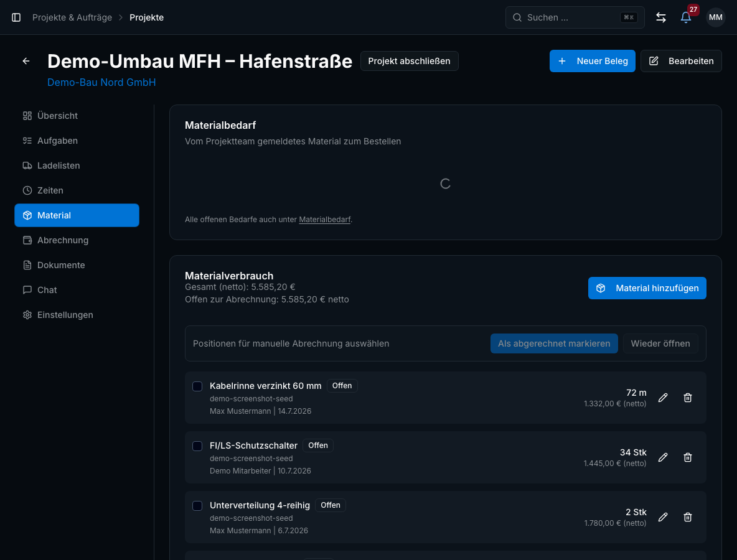
Task: Toggle the sidebar panel icon
Action: 16,17
